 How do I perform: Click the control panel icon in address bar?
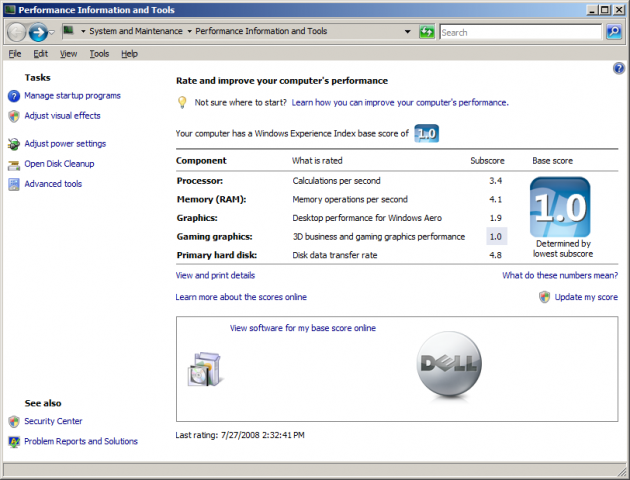[x=69, y=31]
